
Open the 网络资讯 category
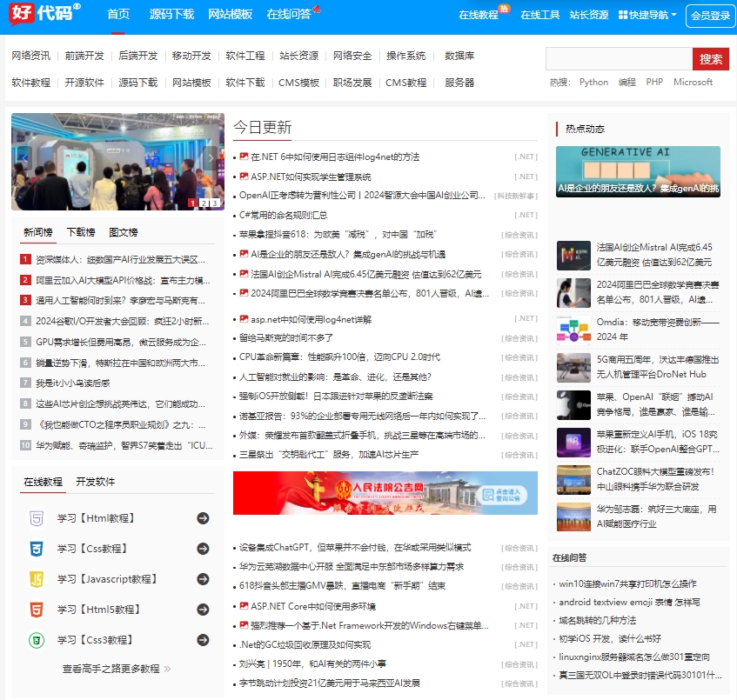[x=30, y=56]
